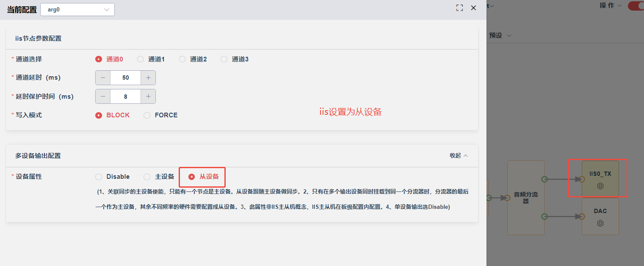Toggle fullscreen for the config panel
This screenshot has width=644, height=266.
[459, 8]
